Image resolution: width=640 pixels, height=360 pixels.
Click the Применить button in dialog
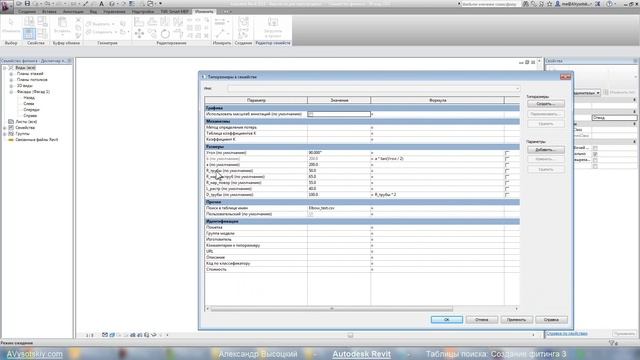point(516,320)
